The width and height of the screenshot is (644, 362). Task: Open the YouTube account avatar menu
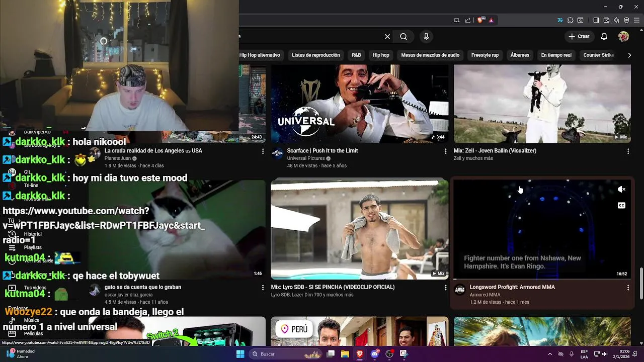tap(623, 37)
